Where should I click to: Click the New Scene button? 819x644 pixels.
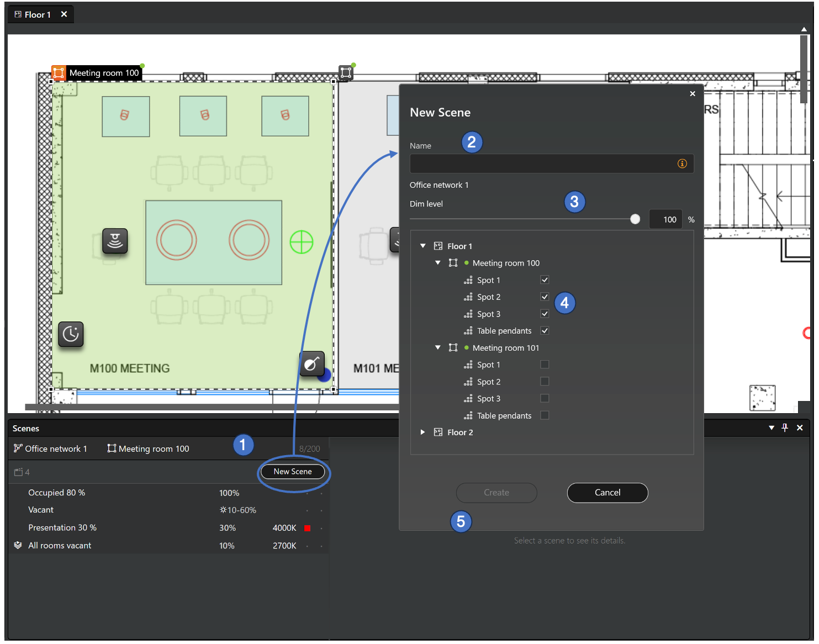(293, 472)
